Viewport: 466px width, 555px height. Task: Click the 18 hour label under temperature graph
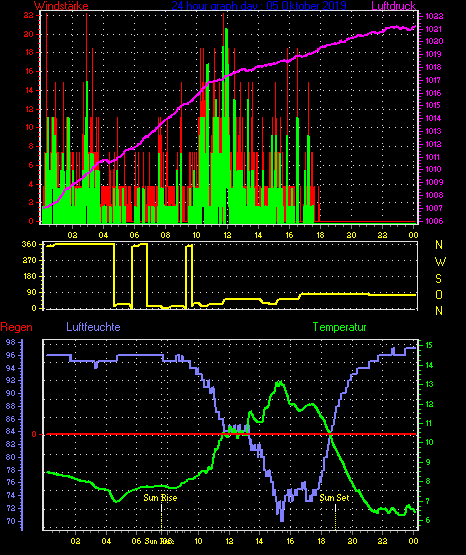click(x=321, y=541)
